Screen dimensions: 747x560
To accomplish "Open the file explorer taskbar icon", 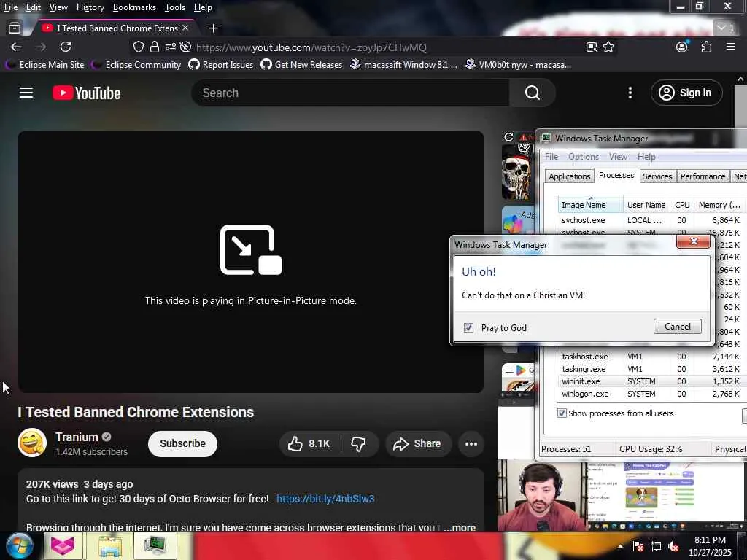I will coord(110,545).
